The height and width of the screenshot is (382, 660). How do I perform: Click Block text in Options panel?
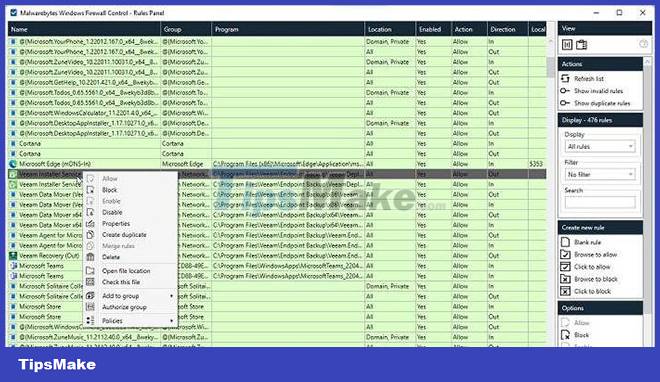point(581,335)
